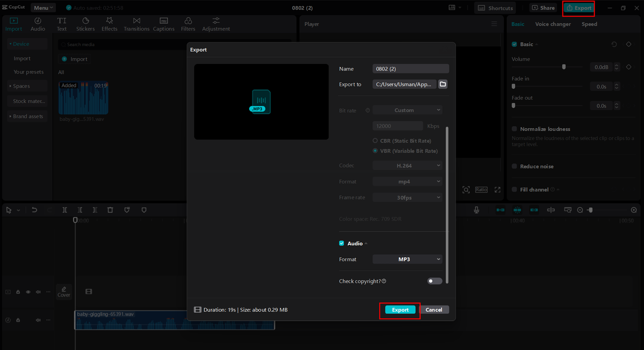This screenshot has width=644, height=350.
Task: Click the microphone record icon
Action: (x=476, y=210)
